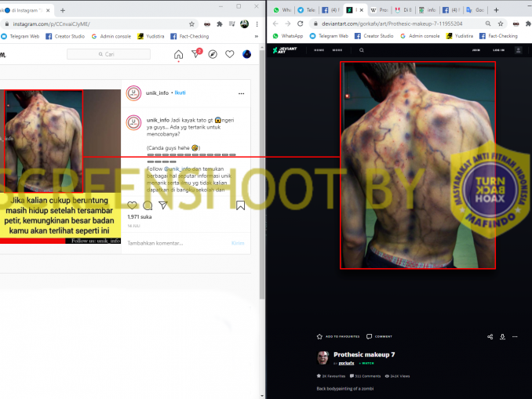
Task: Go forward in the DeviantArt browser
Action: click(288, 24)
